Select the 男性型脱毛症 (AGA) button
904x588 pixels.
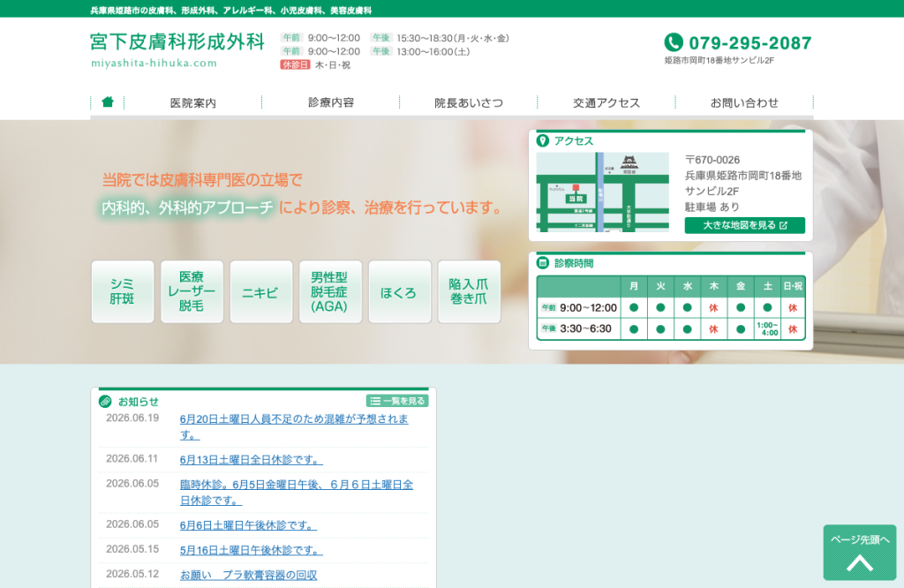[330, 291]
